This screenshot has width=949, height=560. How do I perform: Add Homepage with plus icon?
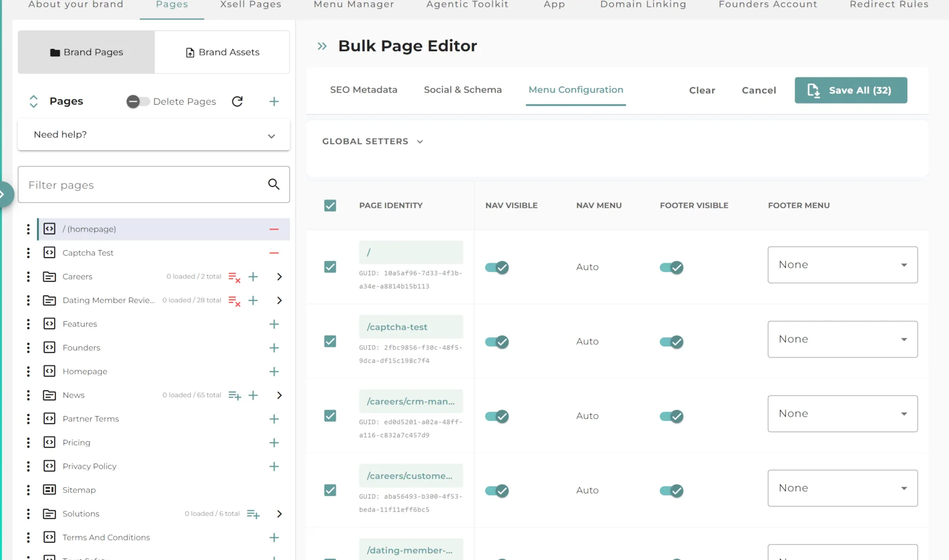274,371
